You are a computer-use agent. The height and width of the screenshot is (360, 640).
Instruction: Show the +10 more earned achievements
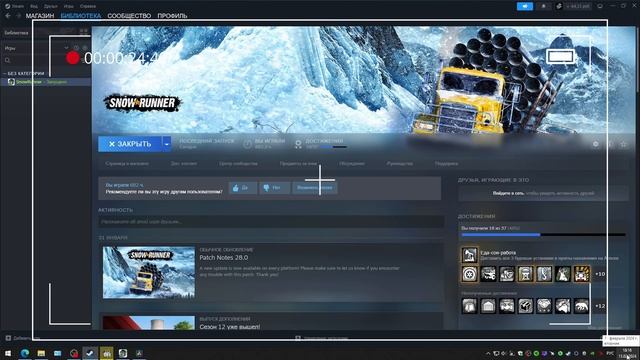tap(600, 274)
